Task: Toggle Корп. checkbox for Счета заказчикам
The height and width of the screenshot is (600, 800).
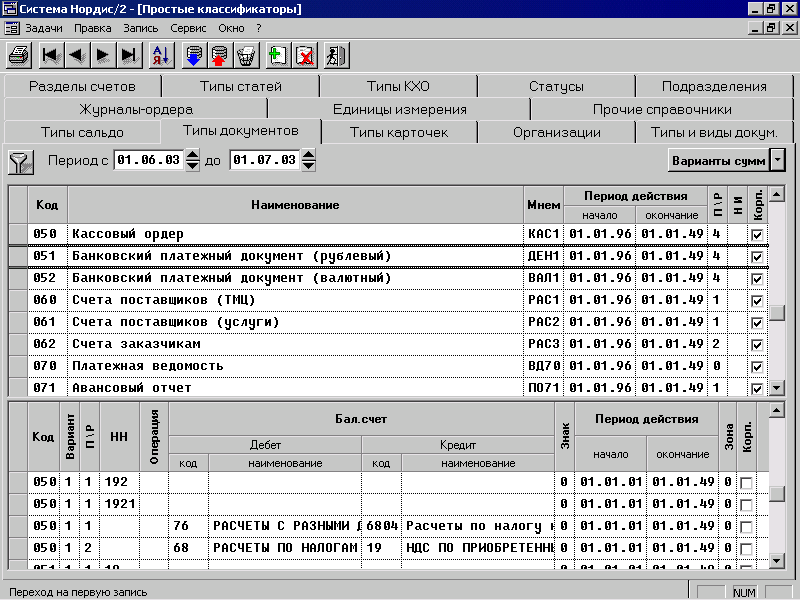Action: coord(757,344)
